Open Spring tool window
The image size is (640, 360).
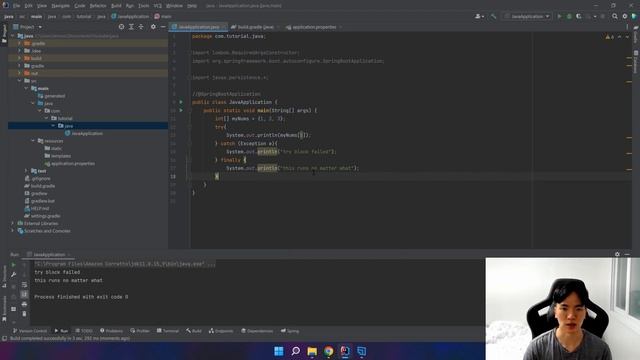pos(290,331)
